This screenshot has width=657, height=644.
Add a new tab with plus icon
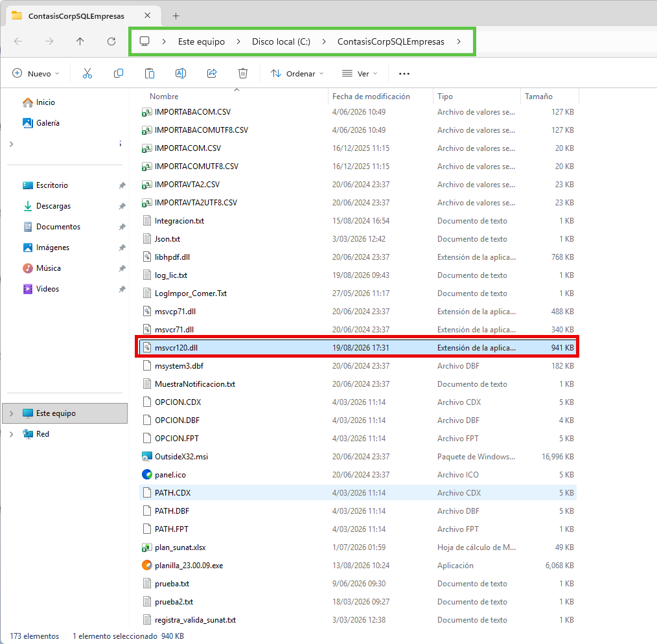[176, 16]
